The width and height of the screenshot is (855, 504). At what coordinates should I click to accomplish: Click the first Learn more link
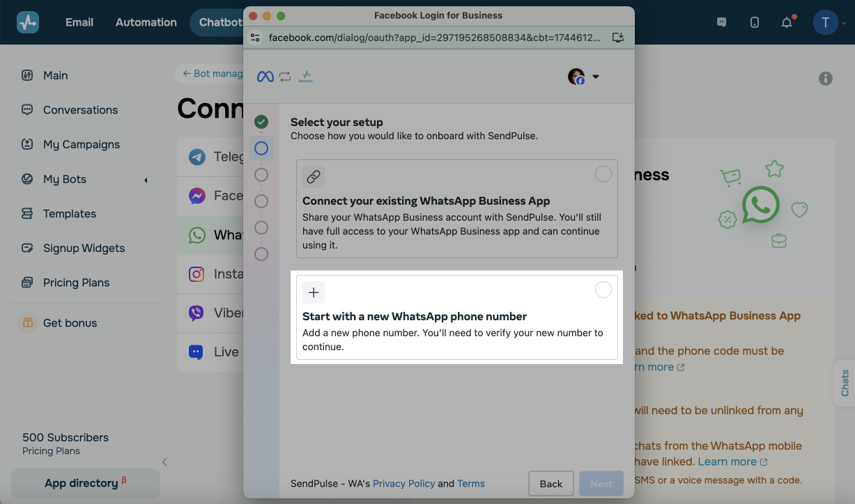(x=658, y=367)
